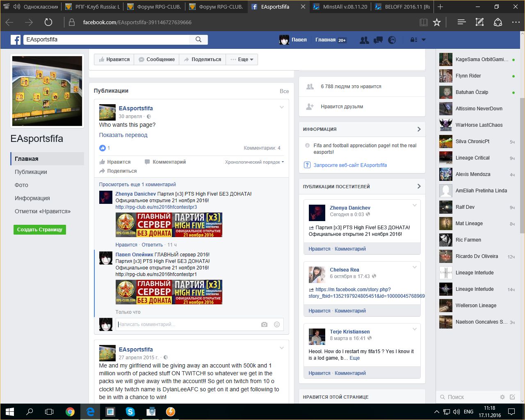The width and height of the screenshot is (525, 420).
Task: Open friend requests icon in header
Action: point(364,40)
